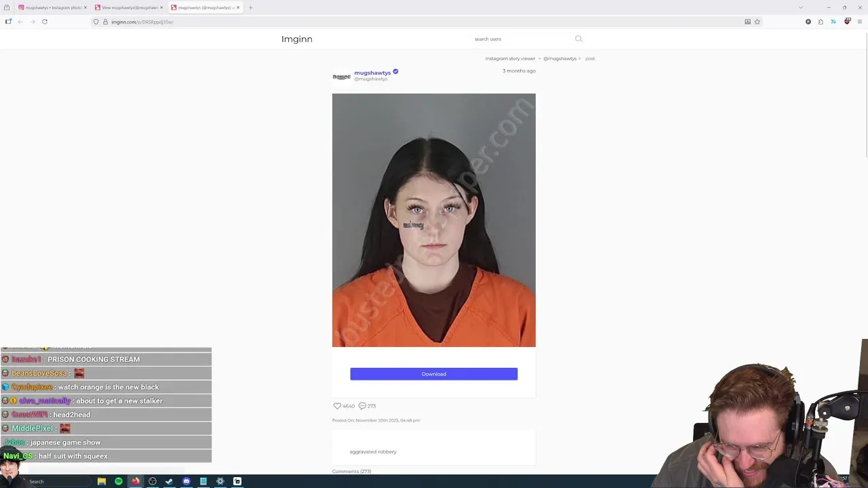Close the active mugshawtys post tab
Screen dimensions: 868x488
238,7
